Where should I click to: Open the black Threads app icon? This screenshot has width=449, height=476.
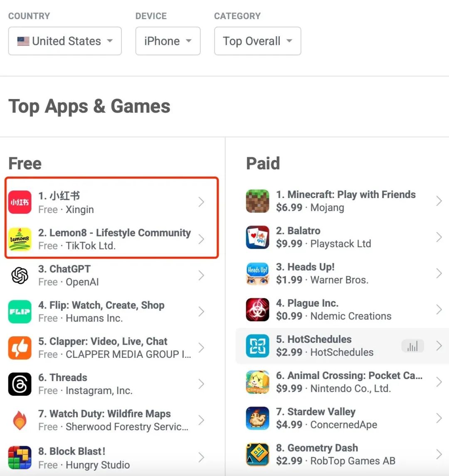click(x=20, y=384)
